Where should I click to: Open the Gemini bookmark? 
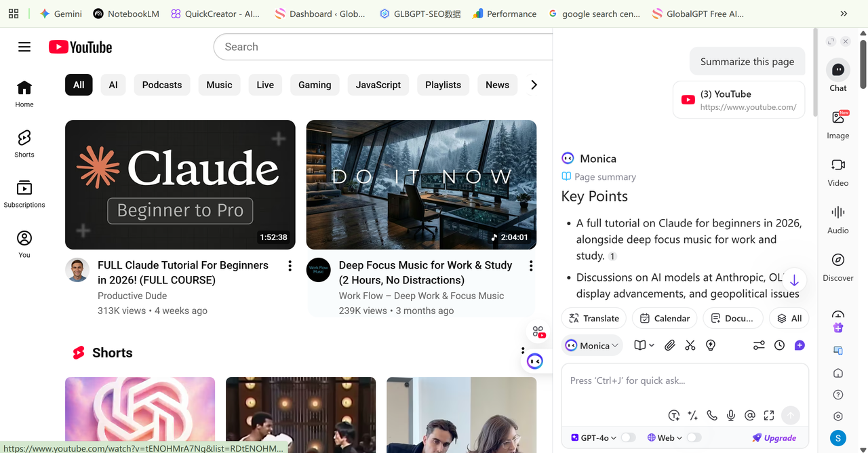tap(61, 14)
